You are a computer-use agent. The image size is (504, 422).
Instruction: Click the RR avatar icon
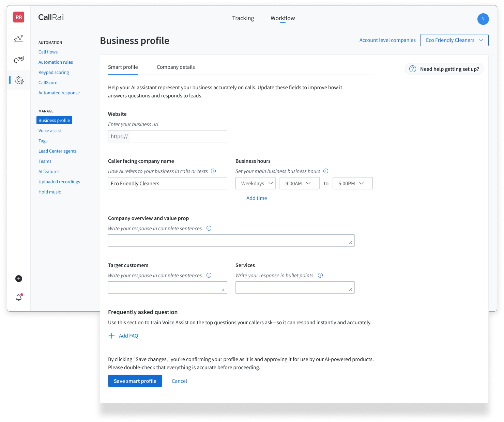tap(19, 17)
